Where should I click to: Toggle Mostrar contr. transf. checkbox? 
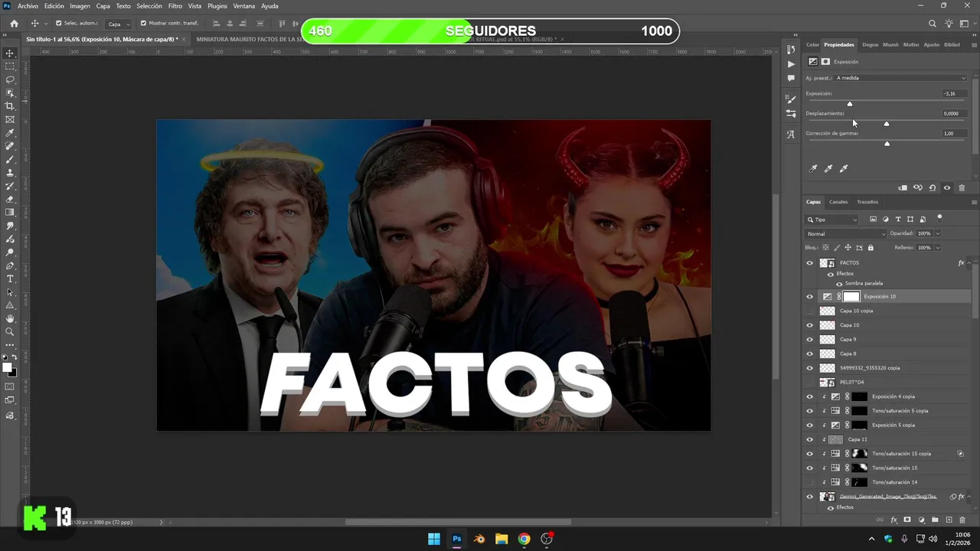pos(143,23)
